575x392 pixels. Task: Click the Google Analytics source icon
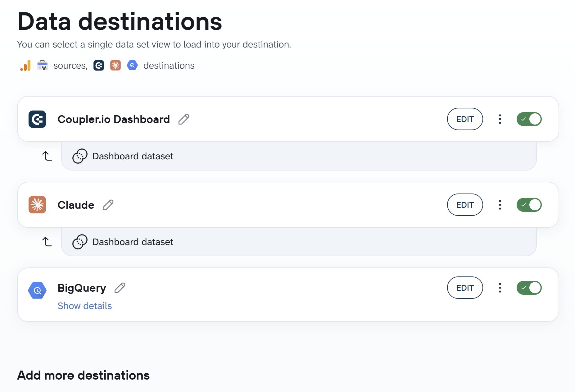click(x=25, y=66)
